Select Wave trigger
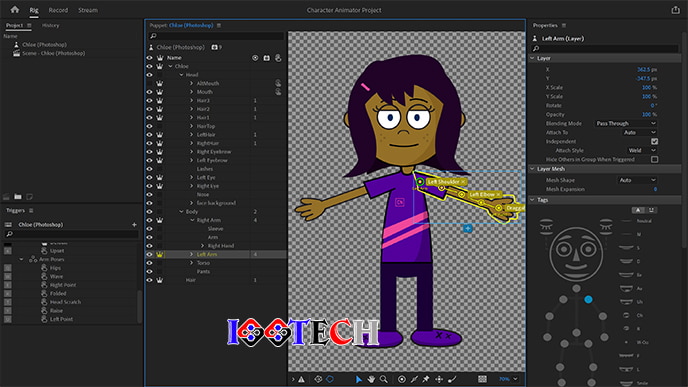Viewport: 688px width, 387px height. [56, 276]
